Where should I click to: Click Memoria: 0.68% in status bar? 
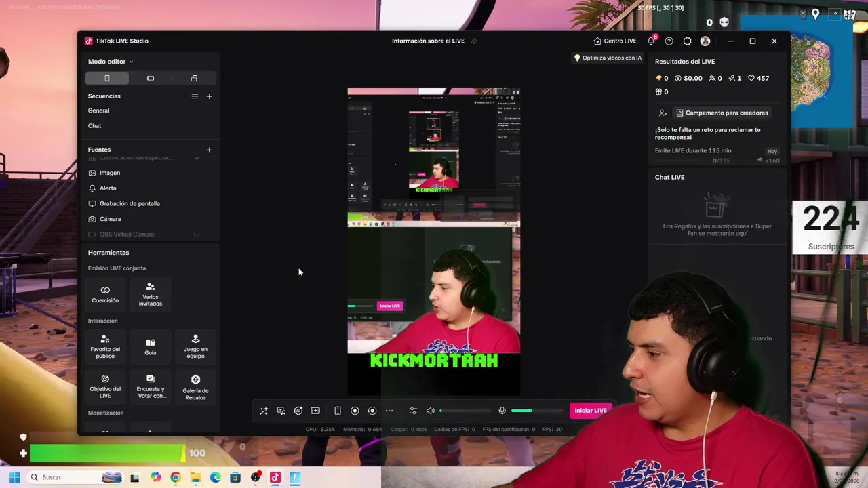363,429
